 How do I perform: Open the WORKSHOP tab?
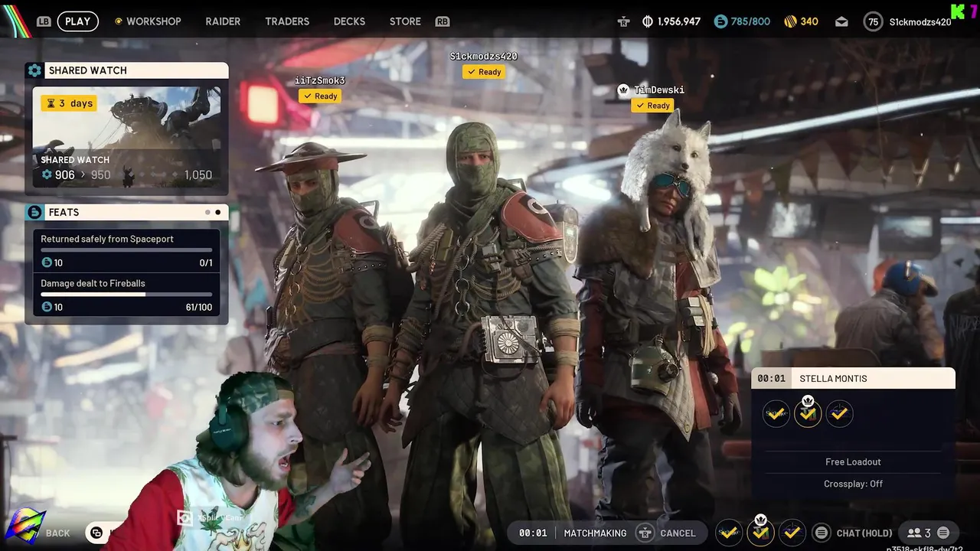coord(153,21)
